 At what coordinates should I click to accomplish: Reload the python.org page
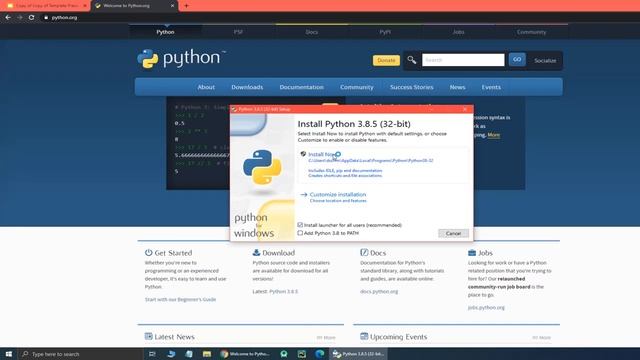31,18
